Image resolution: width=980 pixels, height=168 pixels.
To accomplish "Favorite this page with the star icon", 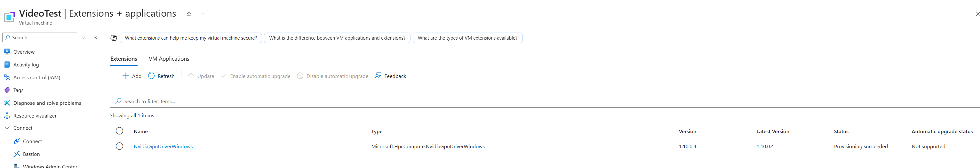I will 189,14.
